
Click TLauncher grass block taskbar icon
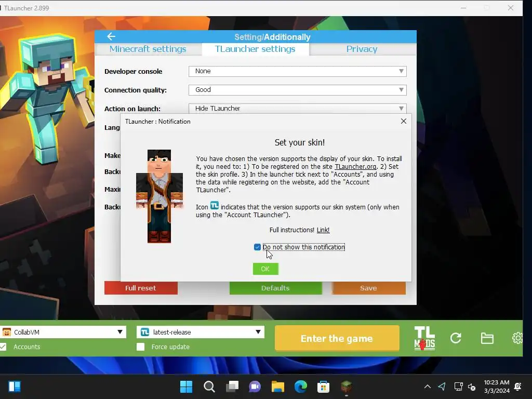point(346,387)
